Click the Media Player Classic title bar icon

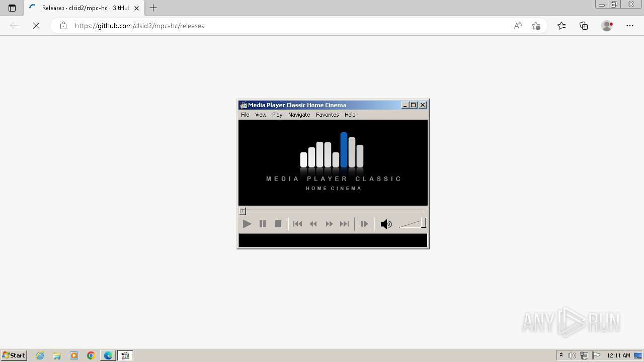244,105
